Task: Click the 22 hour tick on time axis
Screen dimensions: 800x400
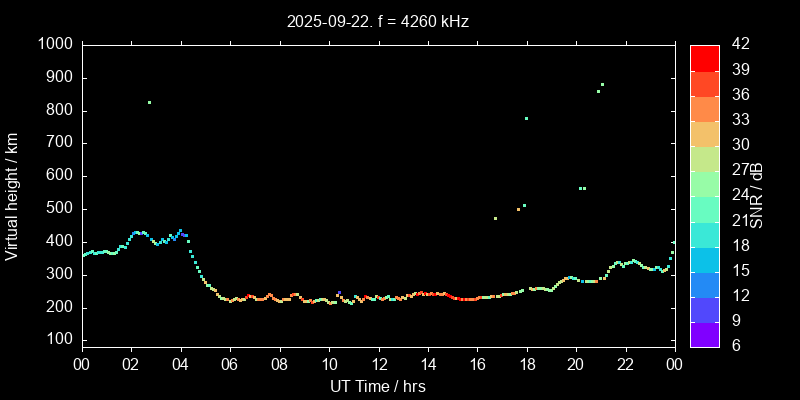Action: (x=625, y=364)
